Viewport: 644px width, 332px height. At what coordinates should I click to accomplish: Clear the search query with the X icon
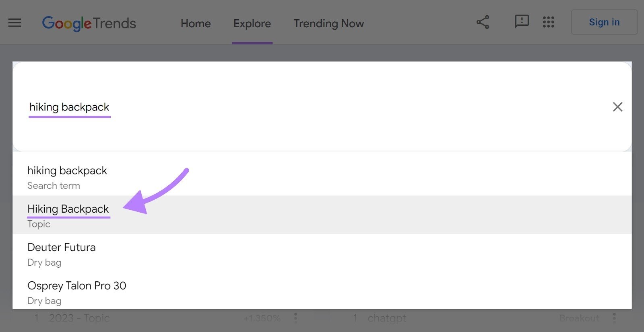618,107
